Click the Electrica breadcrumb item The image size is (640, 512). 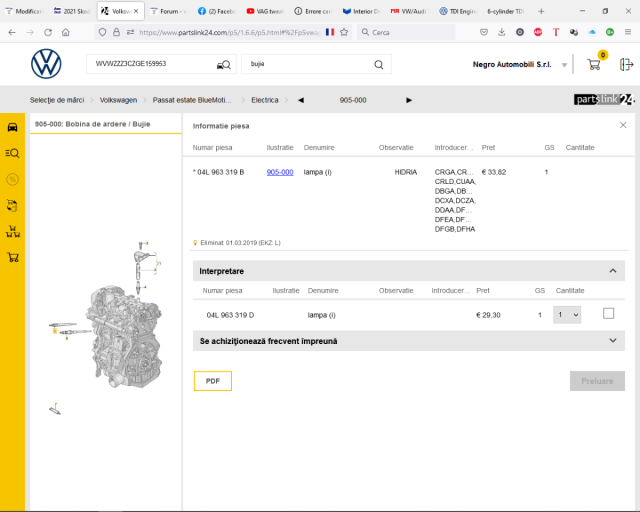click(265, 100)
